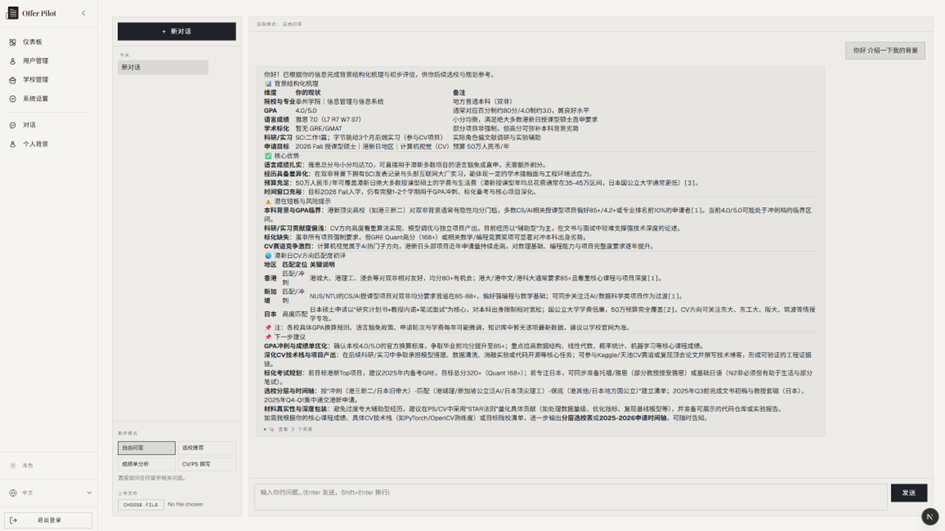
Task: Click the '香港' region cell
Action: tap(270, 278)
